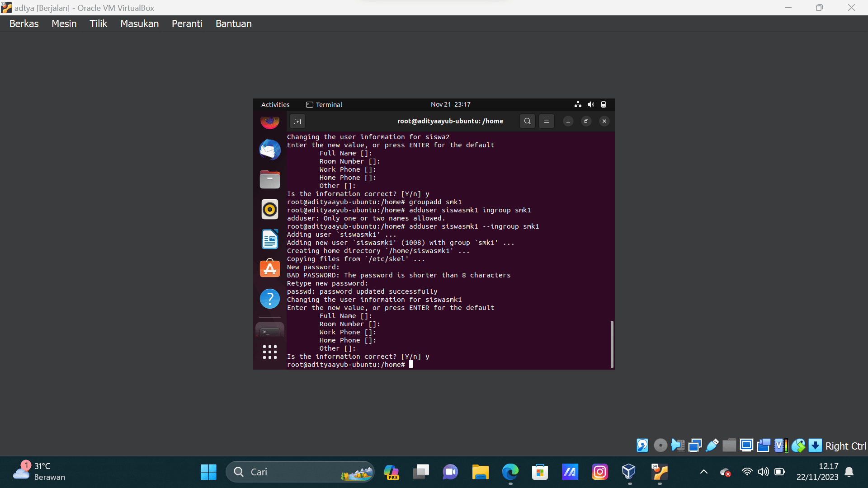Open Rhythmbox music player in dock
The image size is (868, 488).
click(270, 209)
